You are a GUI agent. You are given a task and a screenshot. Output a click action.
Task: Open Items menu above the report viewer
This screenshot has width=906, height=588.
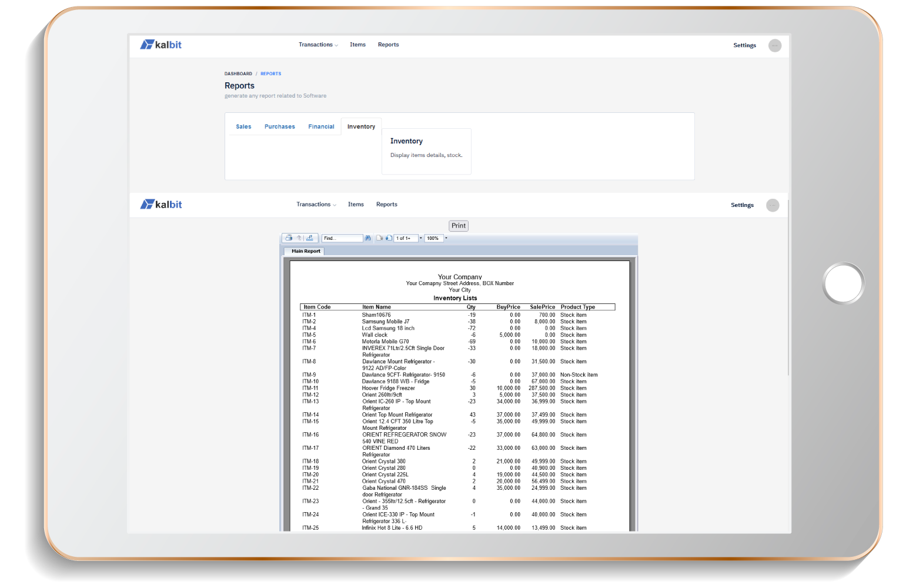tap(356, 205)
